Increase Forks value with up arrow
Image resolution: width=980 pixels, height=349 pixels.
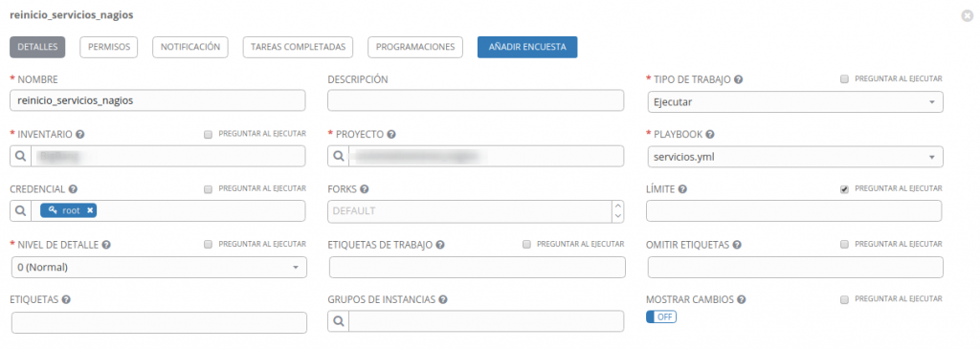click(x=618, y=206)
